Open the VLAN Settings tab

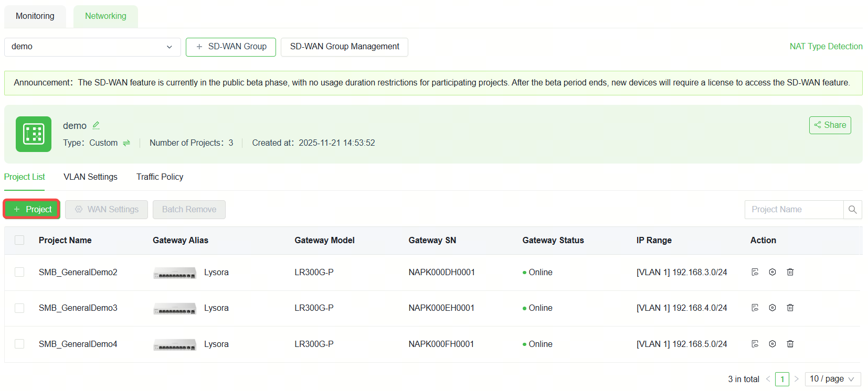91,177
